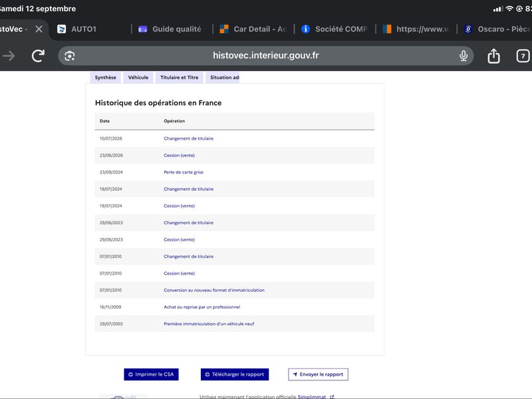Tap the histovec.interieur.gouv.fr address field
Image resolution: width=532 pixels, height=399 pixels.
[265, 56]
